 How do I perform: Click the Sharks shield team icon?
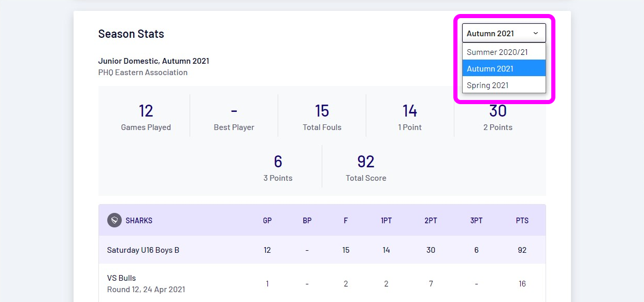(115, 220)
